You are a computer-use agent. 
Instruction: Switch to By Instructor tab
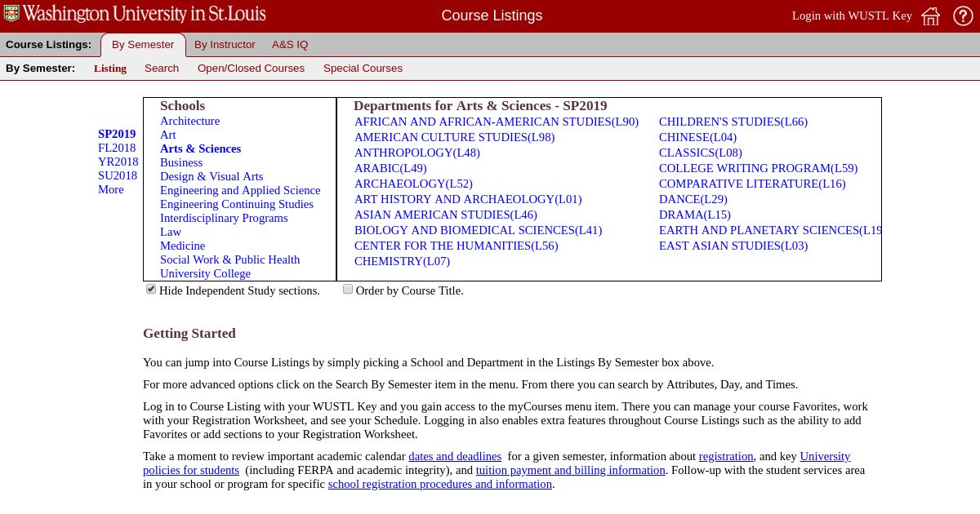pos(225,45)
